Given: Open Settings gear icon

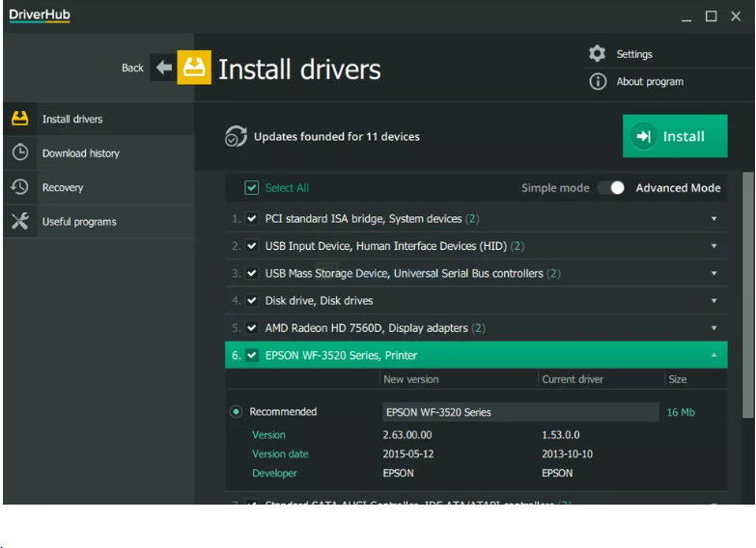Looking at the screenshot, I should [598, 53].
